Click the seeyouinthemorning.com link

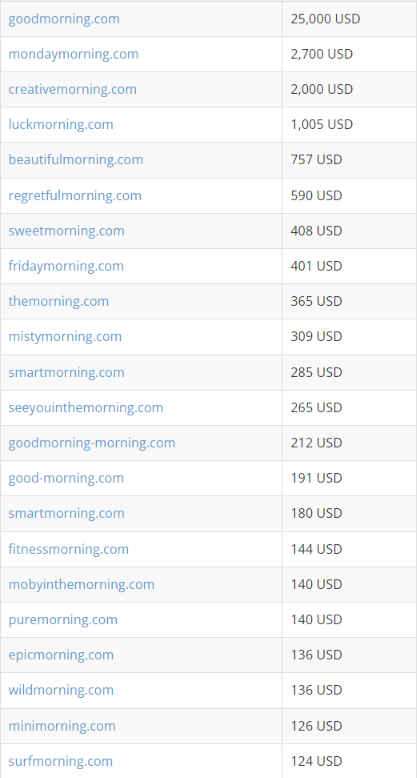[x=86, y=407]
